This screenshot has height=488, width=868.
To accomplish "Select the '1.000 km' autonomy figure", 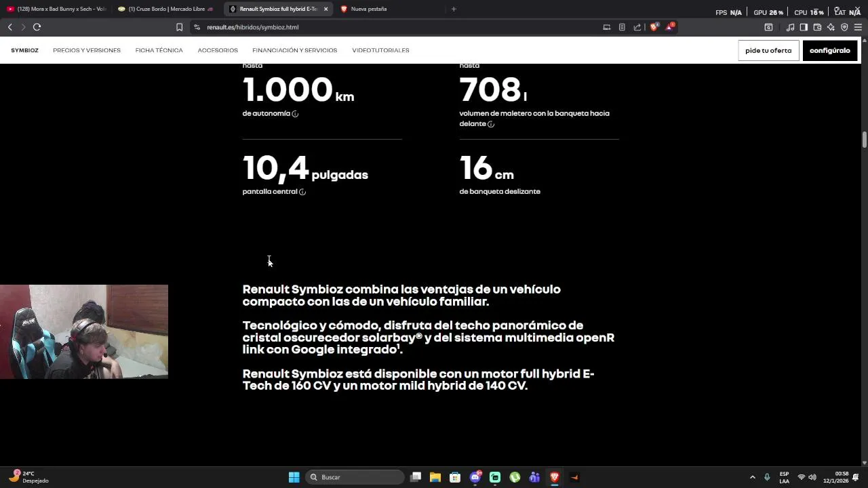I will [x=298, y=89].
